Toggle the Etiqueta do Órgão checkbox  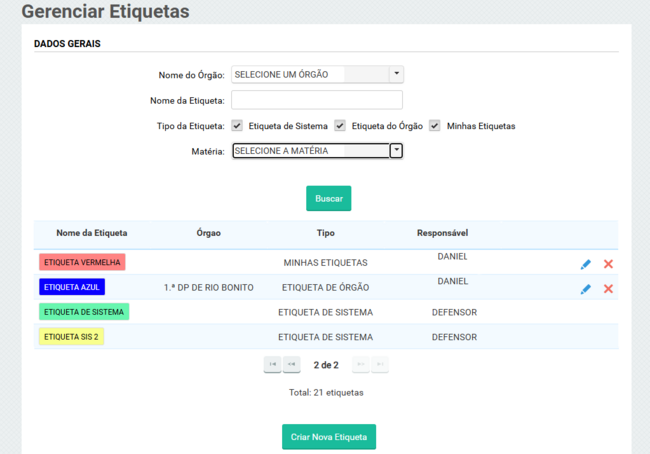click(340, 126)
